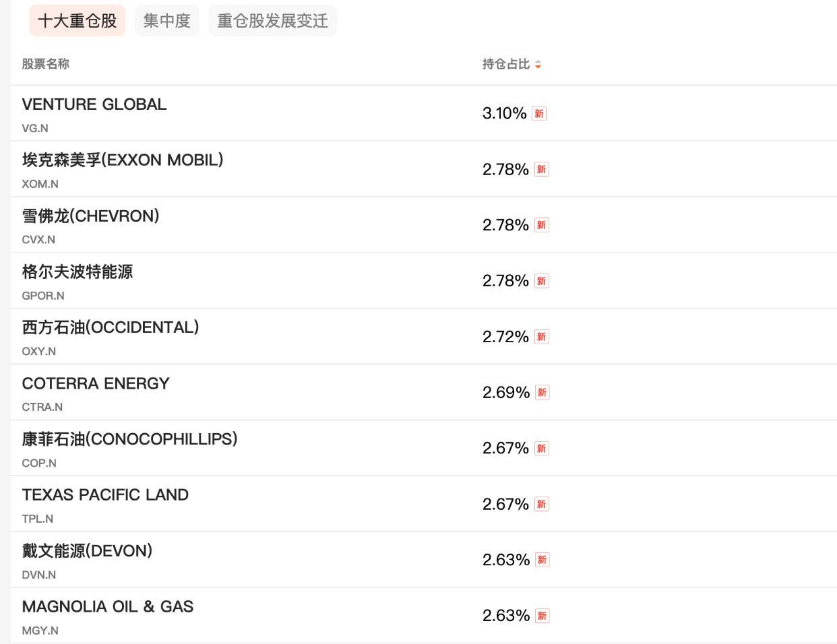Click the 新 badge for 康菲石油

coord(542,448)
